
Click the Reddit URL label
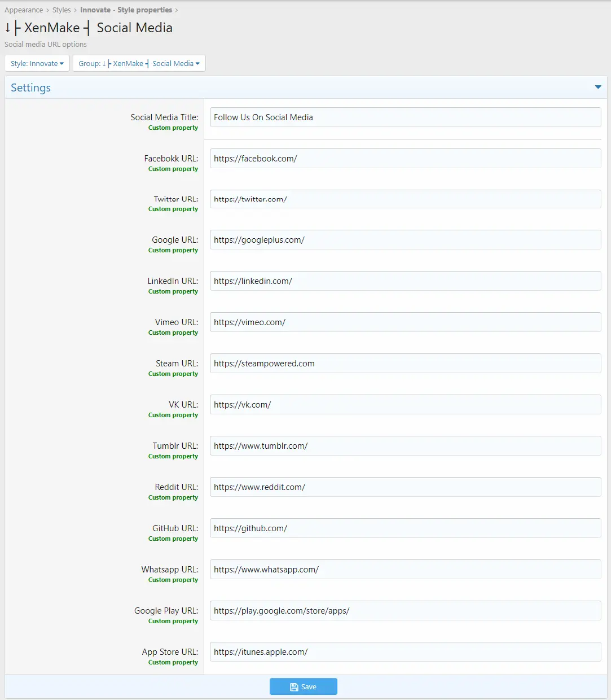(x=177, y=487)
